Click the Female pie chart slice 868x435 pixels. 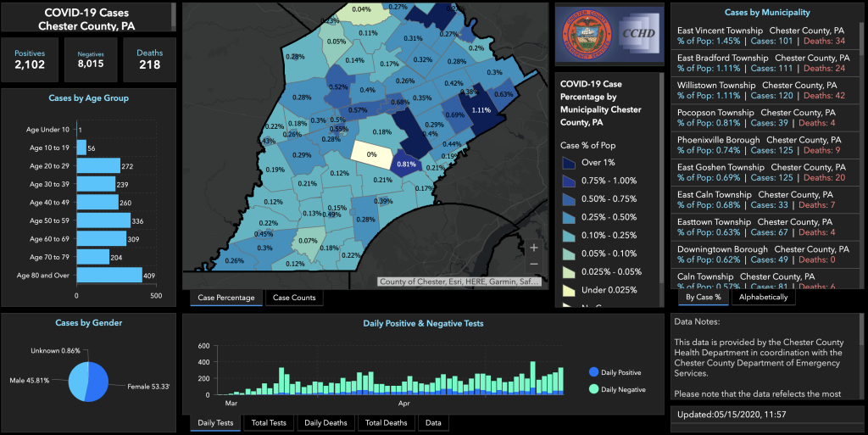click(x=98, y=382)
